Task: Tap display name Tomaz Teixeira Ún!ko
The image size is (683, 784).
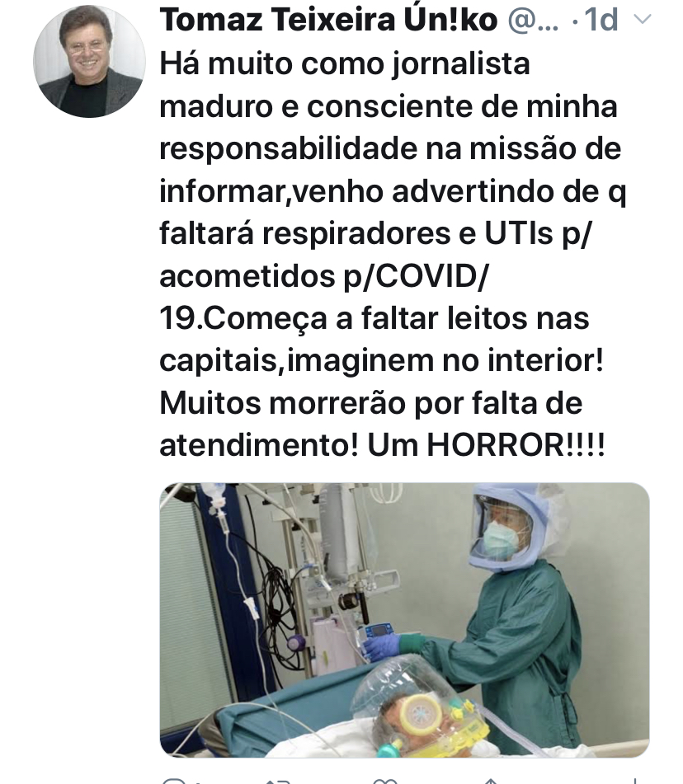Action: (328, 20)
